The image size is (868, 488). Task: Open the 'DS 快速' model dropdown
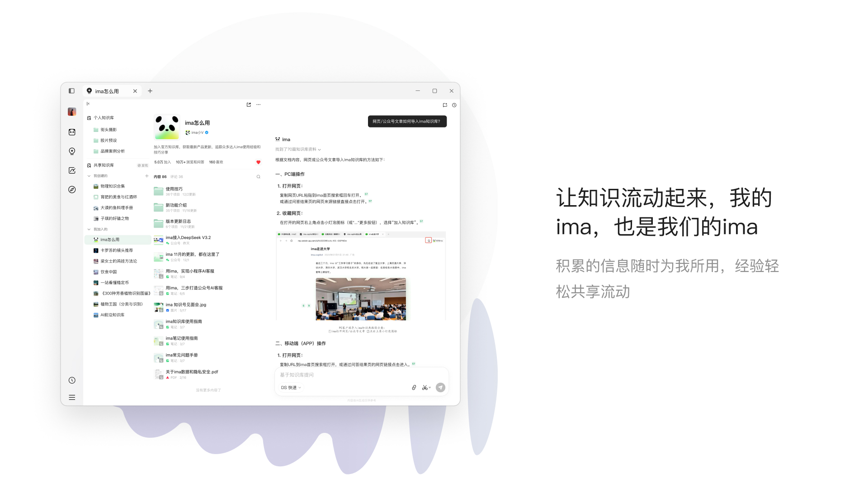(291, 388)
